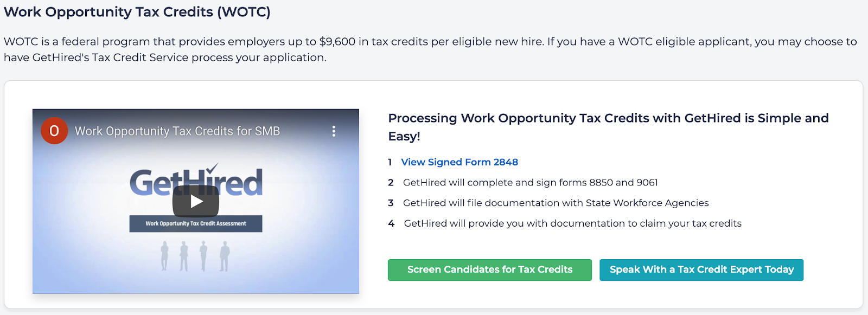Image resolution: width=868 pixels, height=315 pixels.
Task: Click the checkmark above the GetHired logo
Action: click(212, 168)
